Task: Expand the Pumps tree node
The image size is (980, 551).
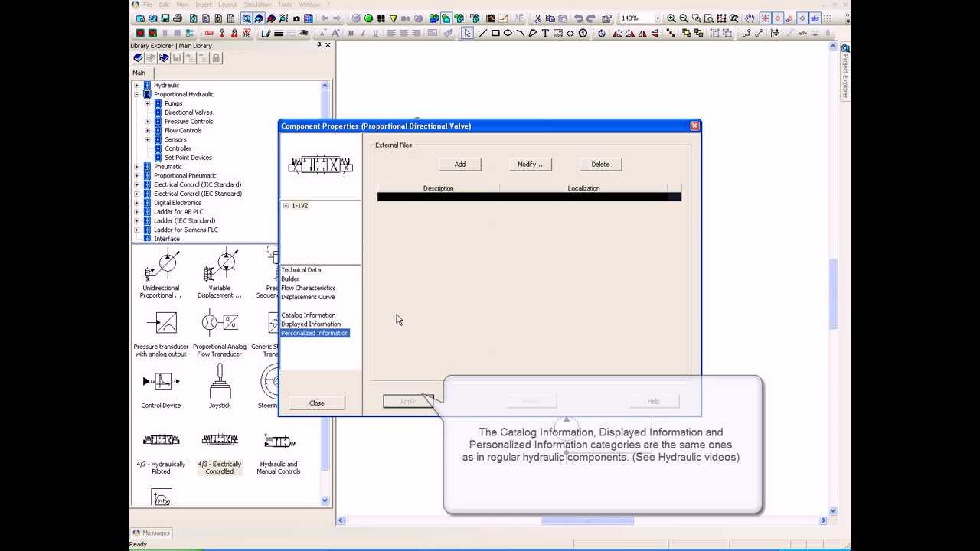Action: click(x=148, y=103)
